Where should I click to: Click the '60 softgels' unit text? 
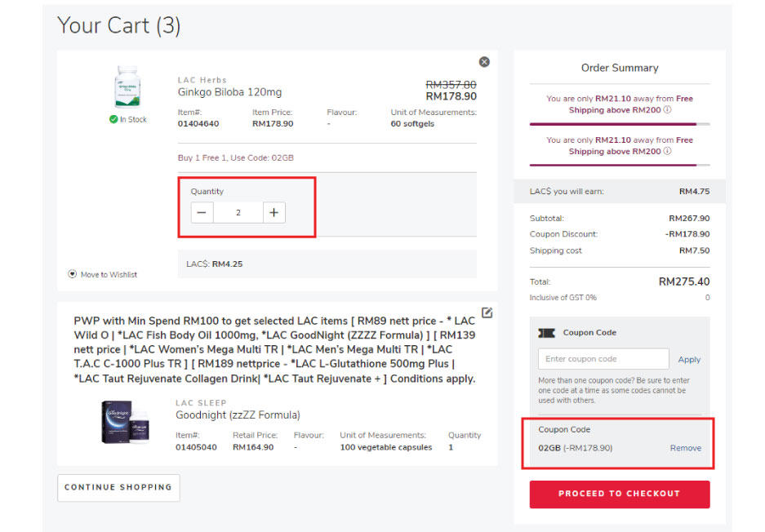[x=412, y=124]
